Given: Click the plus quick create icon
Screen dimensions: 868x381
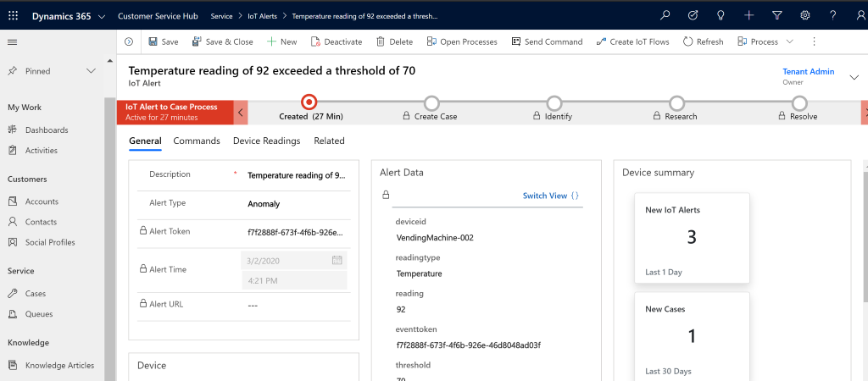Looking at the screenshot, I should point(749,15).
